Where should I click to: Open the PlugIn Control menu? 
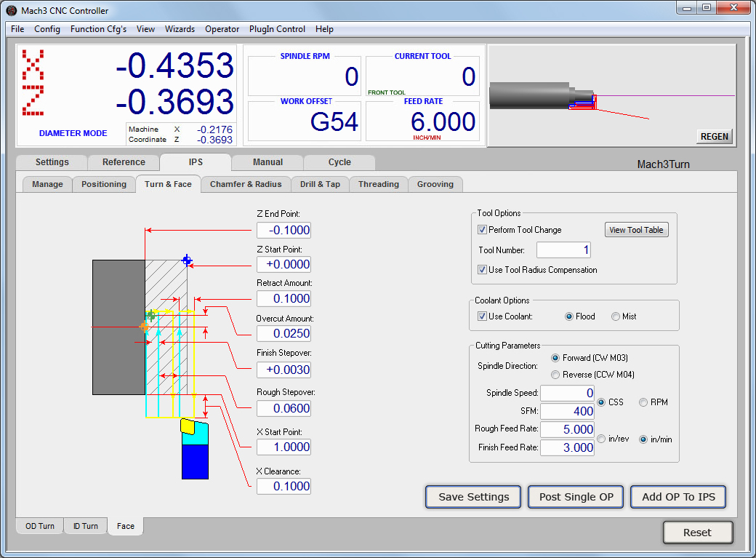(x=277, y=29)
